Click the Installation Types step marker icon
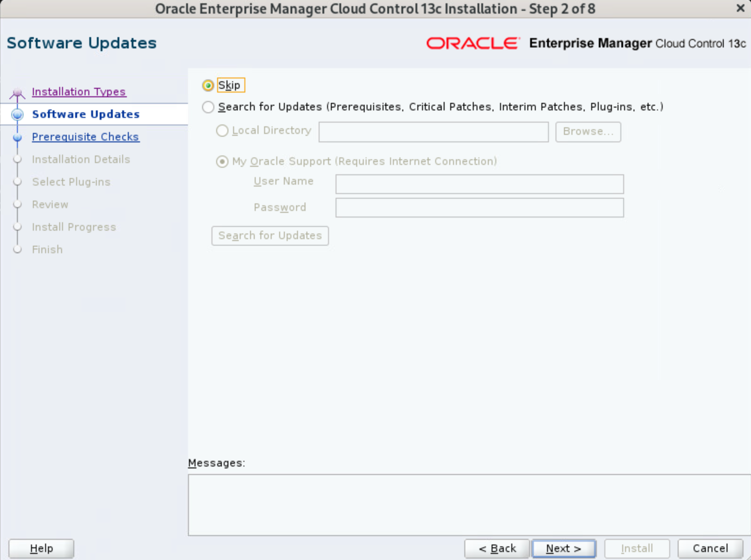 17,93
